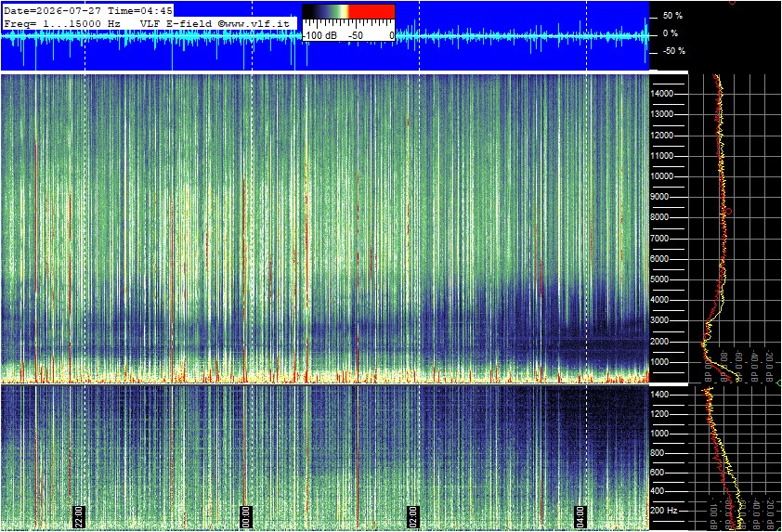Click the 800 low-band axis label
The width and height of the screenshot is (782, 532).
pos(658,453)
